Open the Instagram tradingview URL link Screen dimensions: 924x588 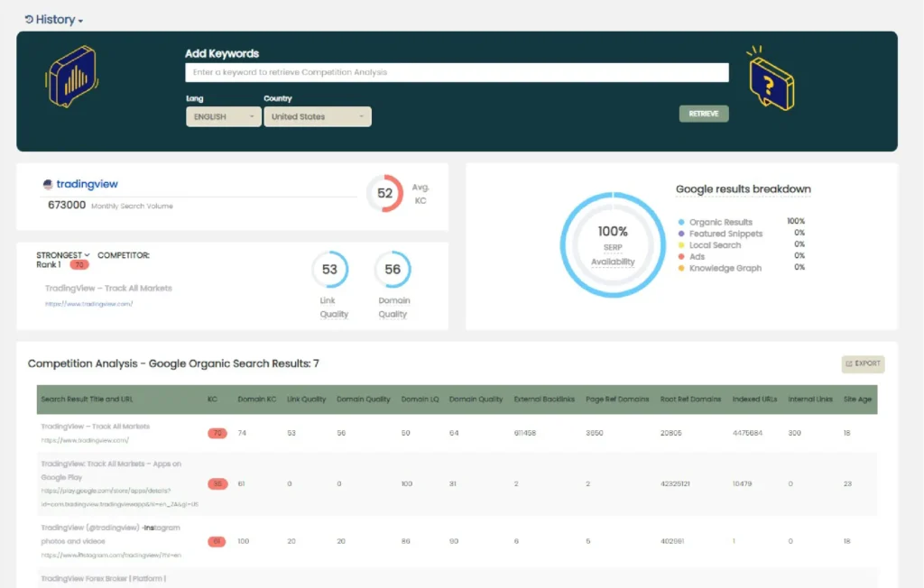tap(111, 555)
